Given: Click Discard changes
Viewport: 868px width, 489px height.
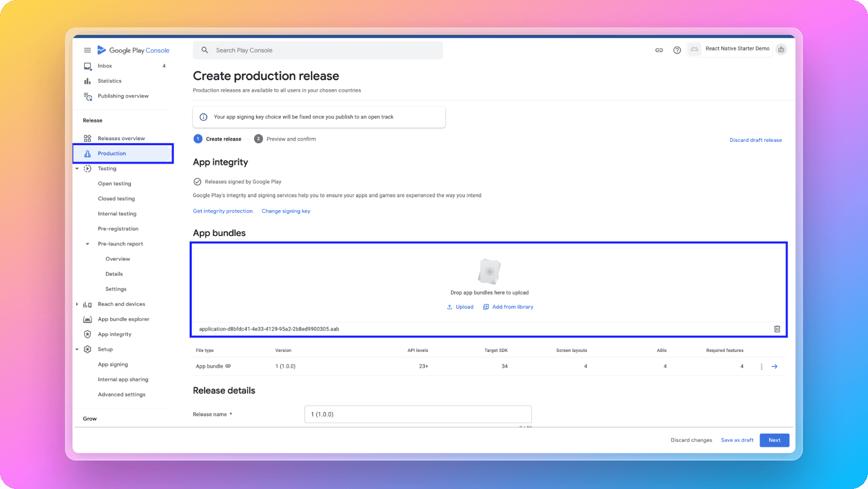Looking at the screenshot, I should click(691, 440).
